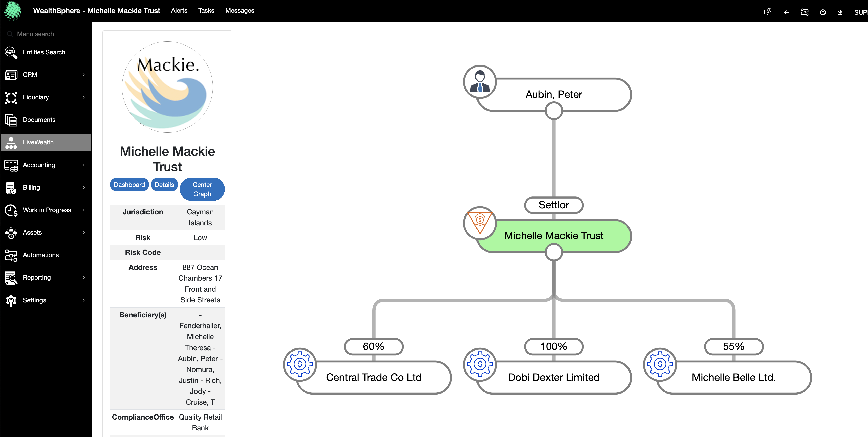Open the Messages menu item

coord(240,11)
